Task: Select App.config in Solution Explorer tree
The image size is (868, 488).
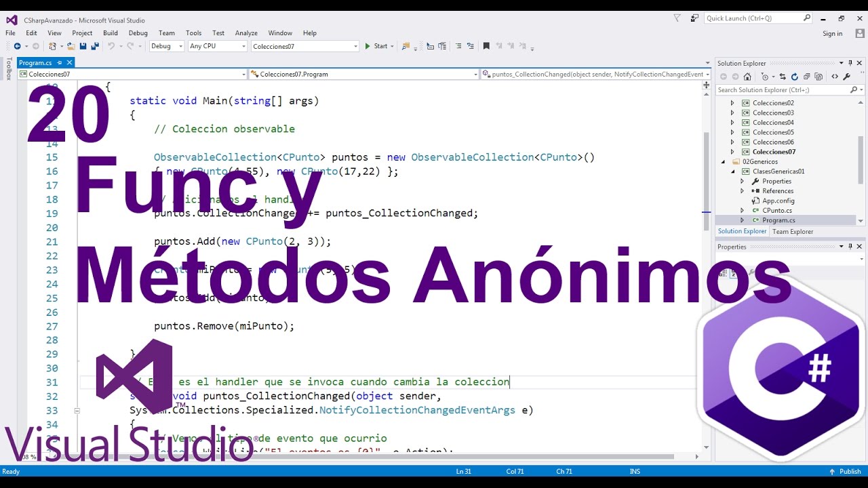Action: pos(778,201)
